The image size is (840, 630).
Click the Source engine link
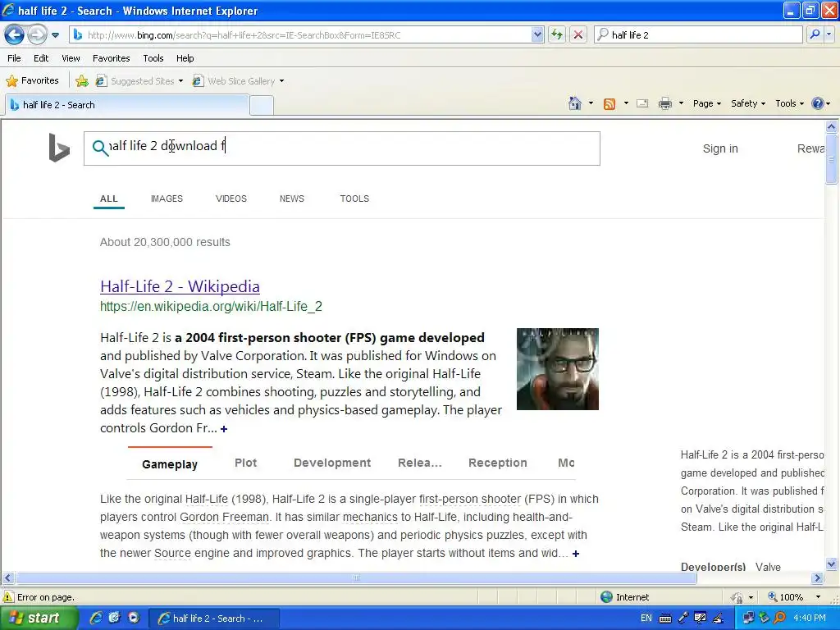[172, 553]
